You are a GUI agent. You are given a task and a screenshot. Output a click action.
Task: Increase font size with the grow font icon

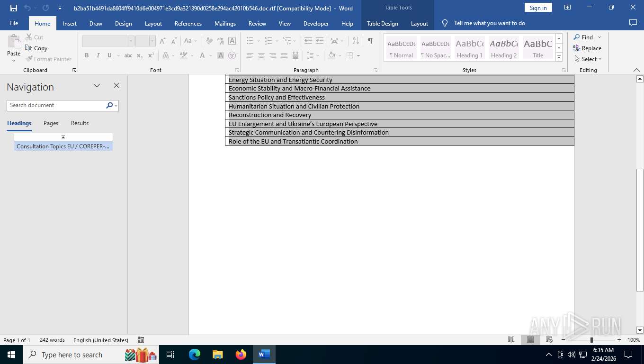[162, 41]
